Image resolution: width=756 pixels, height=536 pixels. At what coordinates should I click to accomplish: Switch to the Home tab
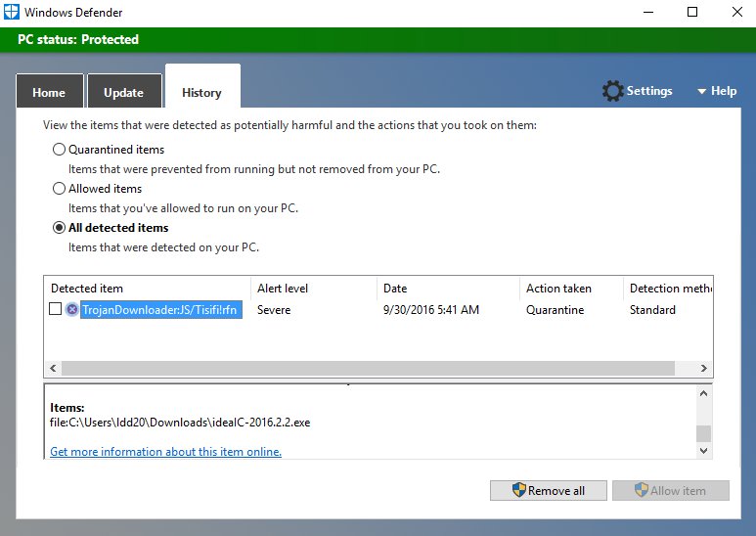click(x=50, y=91)
